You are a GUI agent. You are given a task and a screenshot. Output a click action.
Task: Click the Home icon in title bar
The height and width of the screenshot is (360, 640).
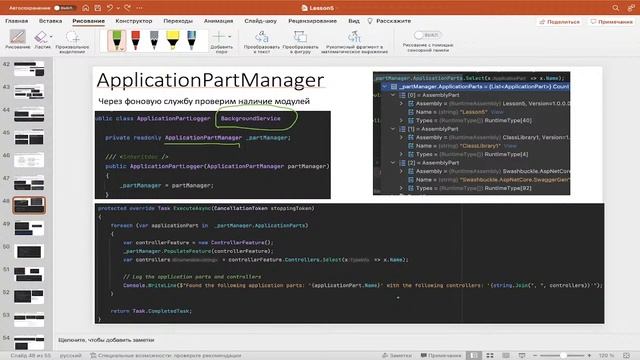coord(86,8)
